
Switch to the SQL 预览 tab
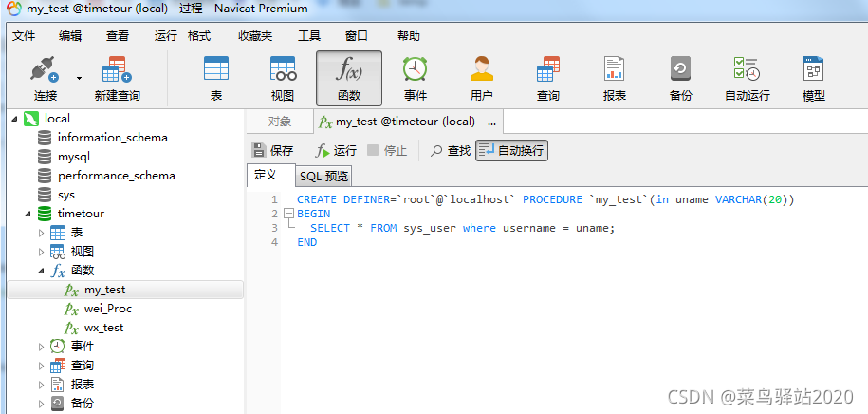[x=323, y=177]
